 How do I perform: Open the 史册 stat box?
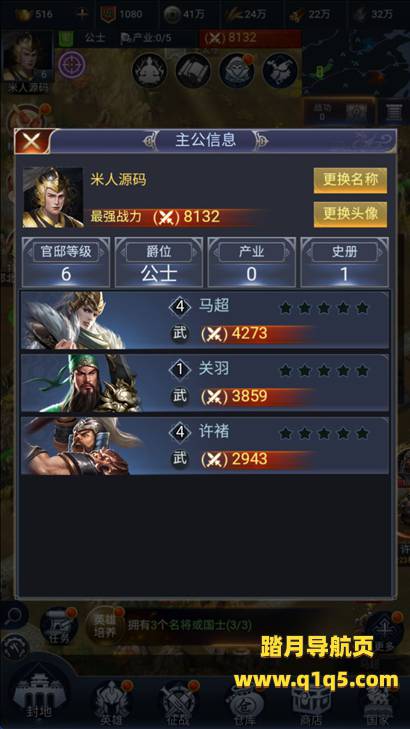tap(344, 263)
